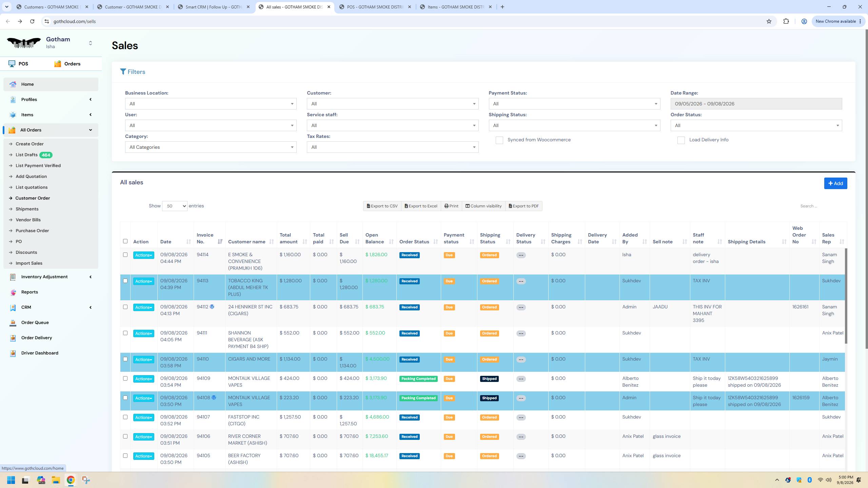Change the Show entries count dropdown
The width and height of the screenshot is (868, 488).
point(175,206)
